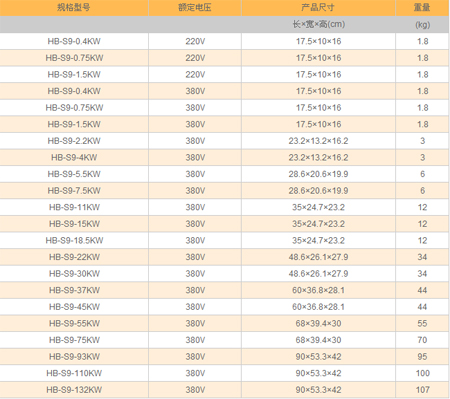
Task: Click the 107 weight value
Action: click(x=422, y=390)
